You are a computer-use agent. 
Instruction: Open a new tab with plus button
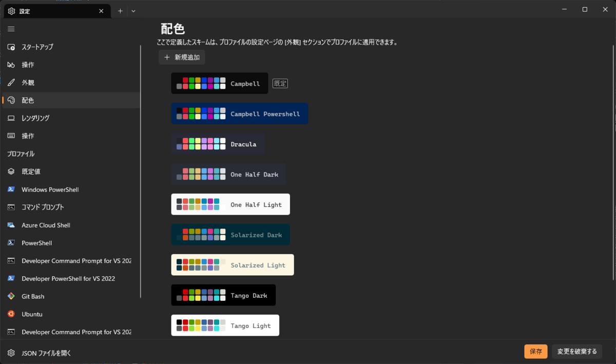point(120,11)
